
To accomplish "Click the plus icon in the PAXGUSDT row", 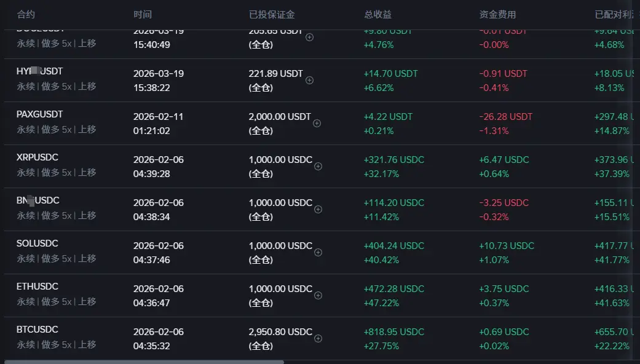I will 317,123.
